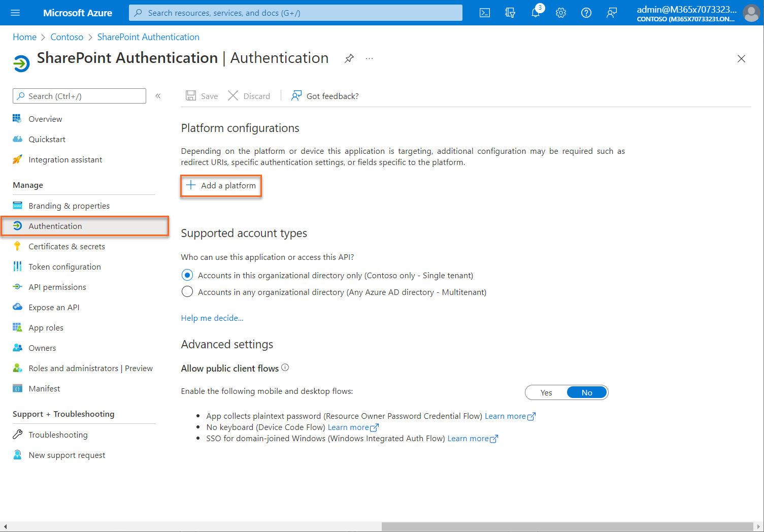Image resolution: width=764 pixels, height=532 pixels.
Task: Pin the Authentication page
Action: pyautogui.click(x=349, y=58)
